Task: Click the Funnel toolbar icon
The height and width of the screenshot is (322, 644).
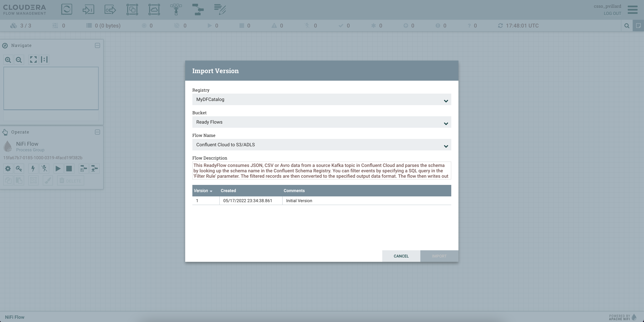Action: click(176, 10)
